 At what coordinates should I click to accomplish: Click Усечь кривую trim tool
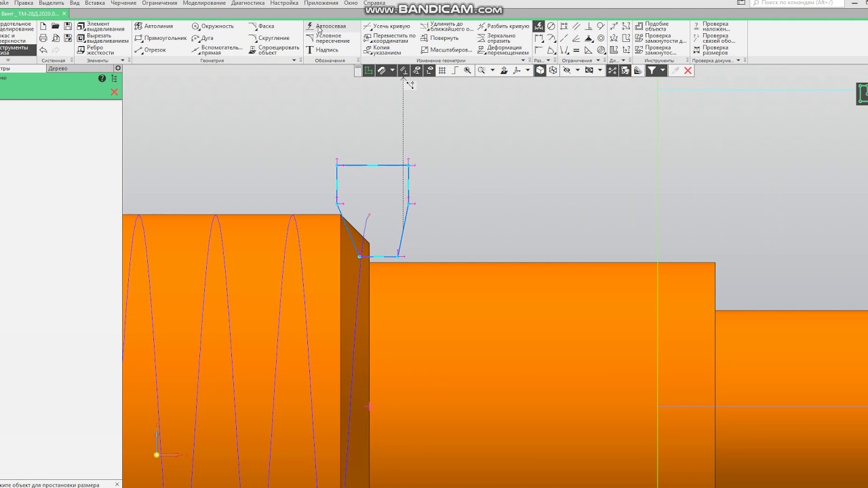[387, 26]
